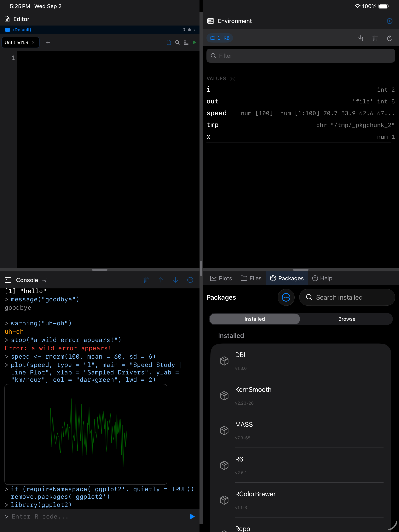
Task: Refresh the Environment panel
Action: point(390,38)
